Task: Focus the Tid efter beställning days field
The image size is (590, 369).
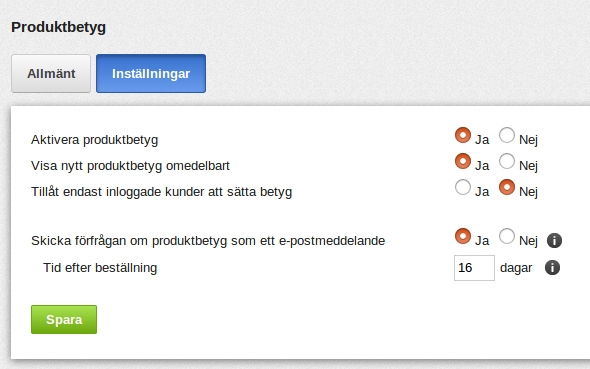Action: (x=474, y=268)
